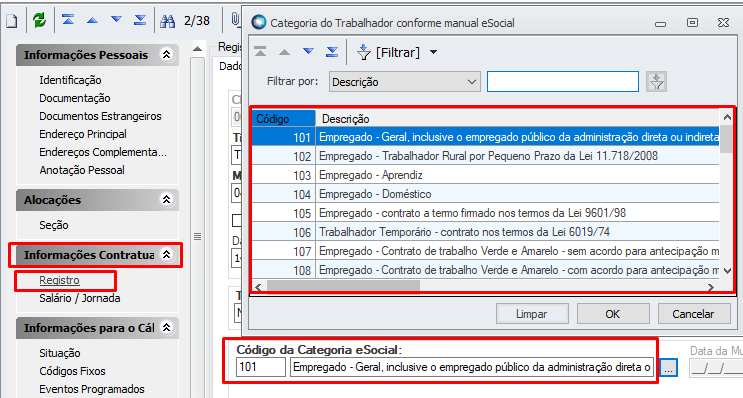Select row 107 Verde e Amarelo sem acordo
The height and width of the screenshot is (398, 743).
pos(485,251)
